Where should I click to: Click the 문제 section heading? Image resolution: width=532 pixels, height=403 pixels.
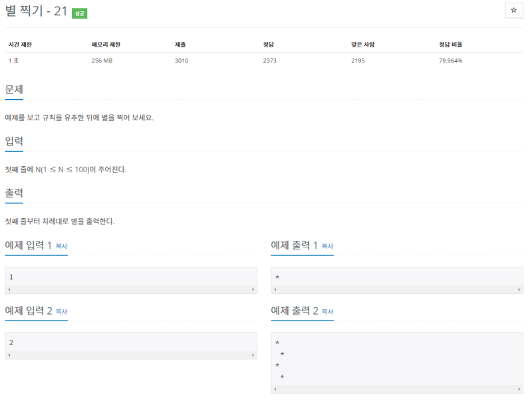(14, 90)
